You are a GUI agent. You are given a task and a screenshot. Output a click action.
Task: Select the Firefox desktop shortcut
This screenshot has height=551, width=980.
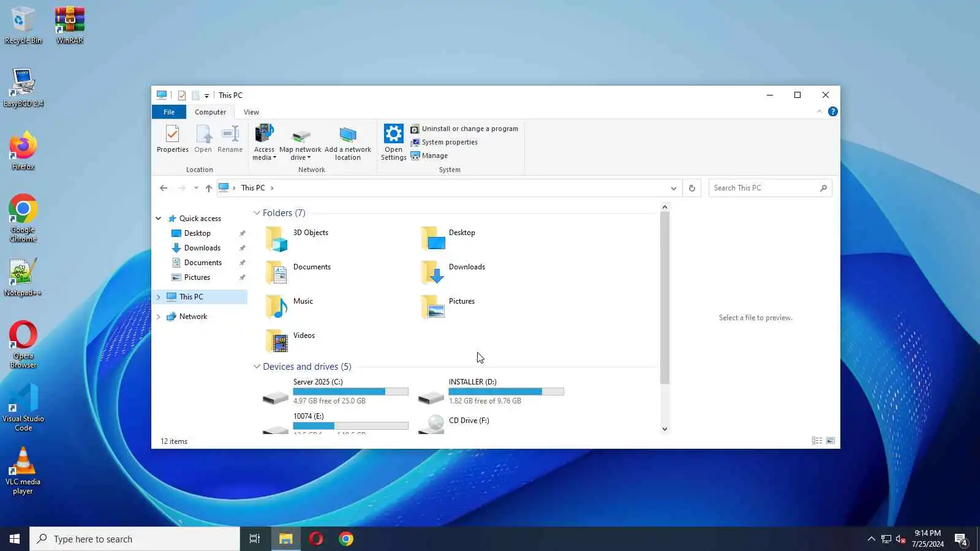[23, 151]
